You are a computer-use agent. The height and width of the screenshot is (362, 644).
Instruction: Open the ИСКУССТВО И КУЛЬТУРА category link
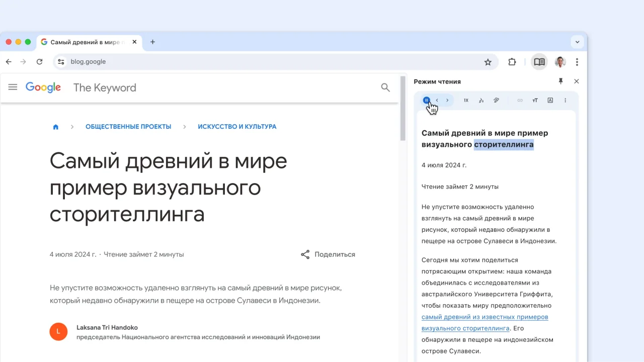[x=237, y=126]
